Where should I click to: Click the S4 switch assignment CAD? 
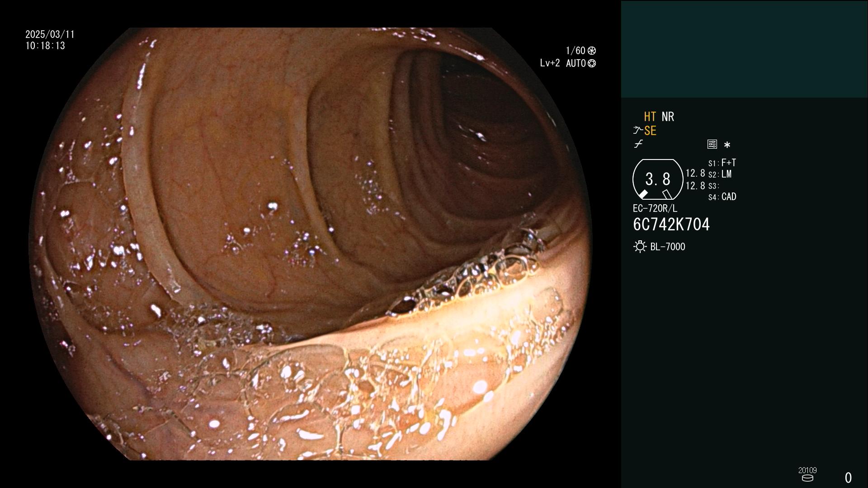[729, 197]
